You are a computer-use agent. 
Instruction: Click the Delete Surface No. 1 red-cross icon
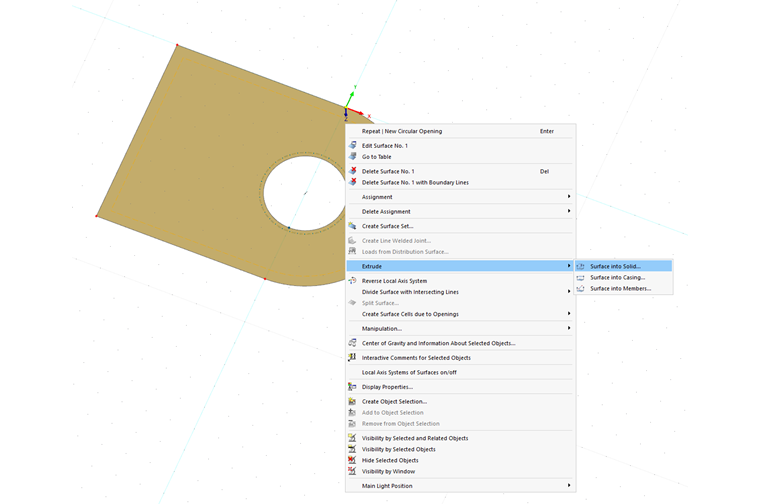click(x=353, y=171)
